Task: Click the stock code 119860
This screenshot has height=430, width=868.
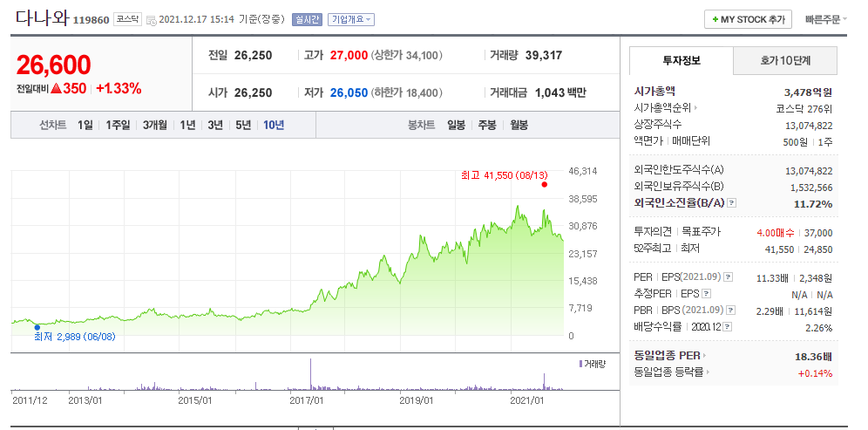Action: coord(92,21)
